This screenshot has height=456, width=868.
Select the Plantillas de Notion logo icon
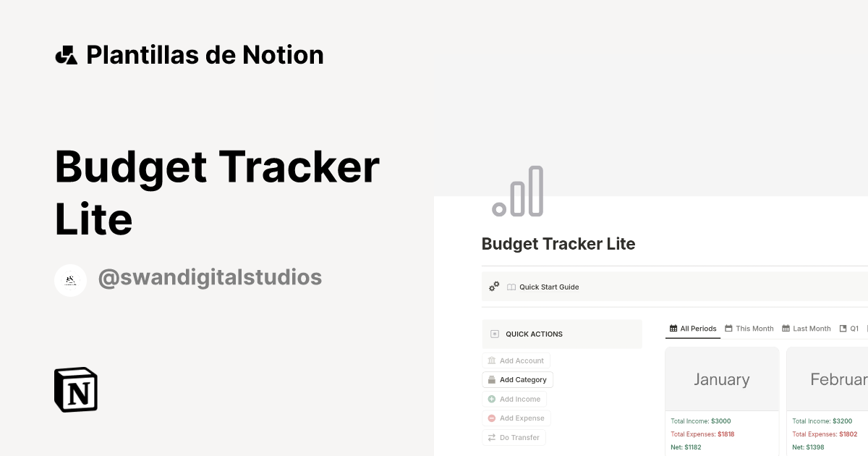point(66,54)
